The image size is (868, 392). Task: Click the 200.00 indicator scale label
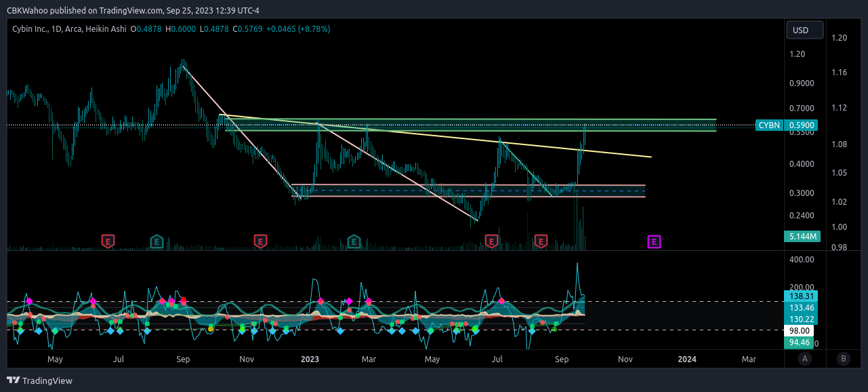pyautogui.click(x=801, y=287)
